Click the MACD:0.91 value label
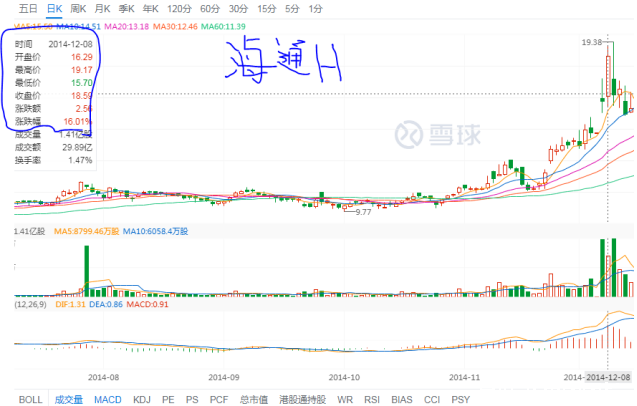 coord(147,304)
